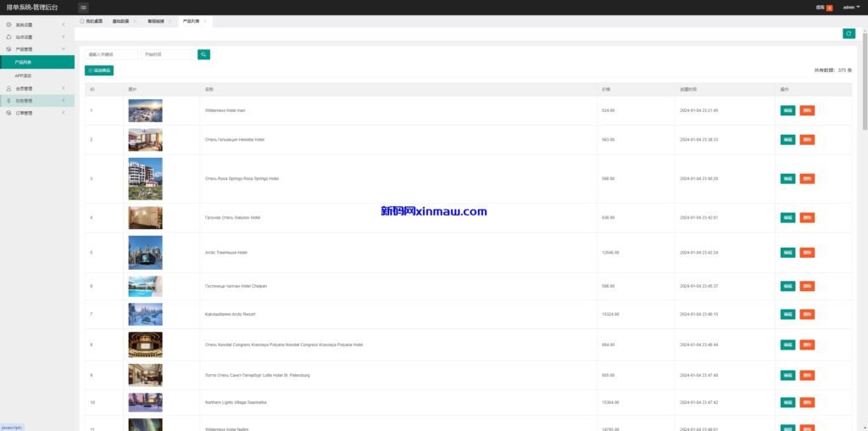Click the start time input field
868x431 pixels.
point(167,54)
